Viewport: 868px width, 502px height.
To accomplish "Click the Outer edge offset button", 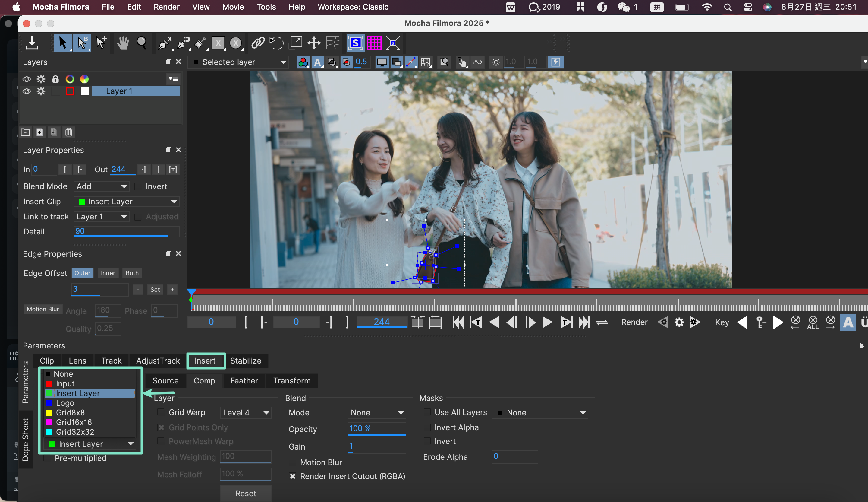I will 82,273.
